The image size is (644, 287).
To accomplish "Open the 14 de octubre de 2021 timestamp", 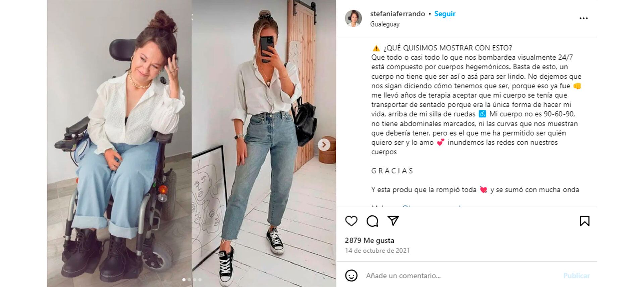I will [377, 251].
